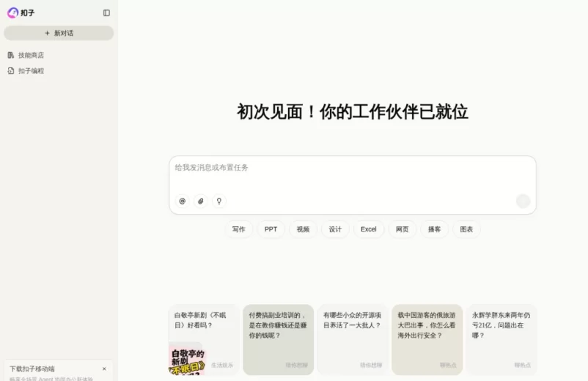Click the round send button
Screen dimensions: 588x381
pyautogui.click(x=523, y=201)
